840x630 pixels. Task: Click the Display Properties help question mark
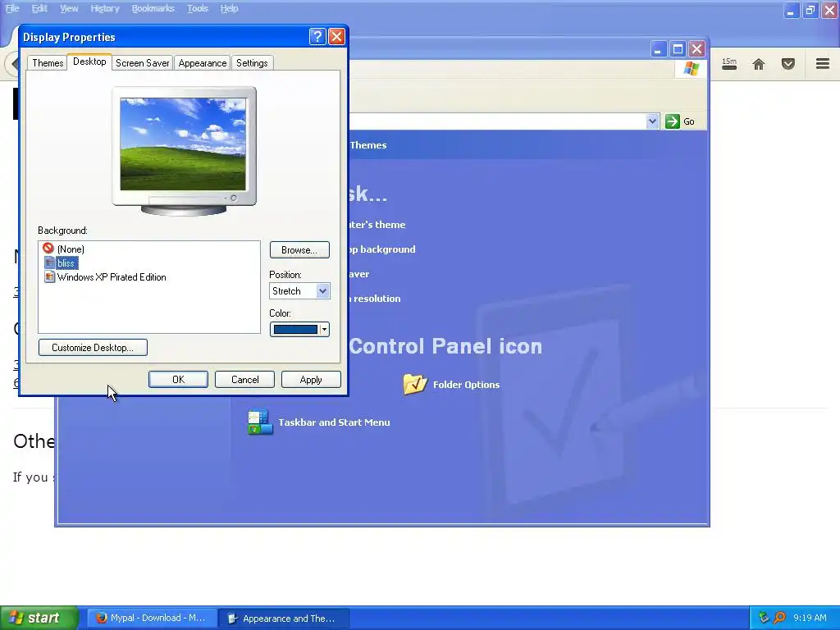(x=317, y=36)
